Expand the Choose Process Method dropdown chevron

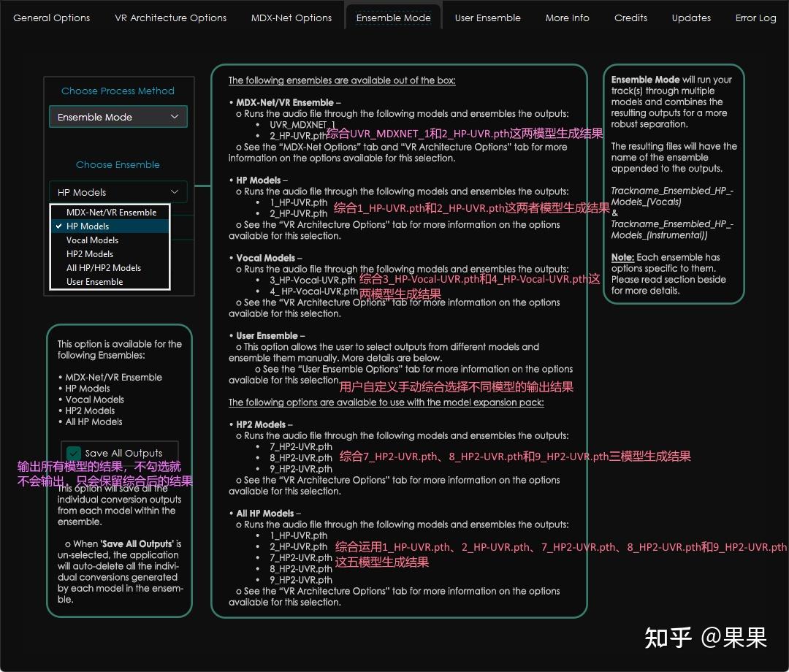pyautogui.click(x=175, y=116)
